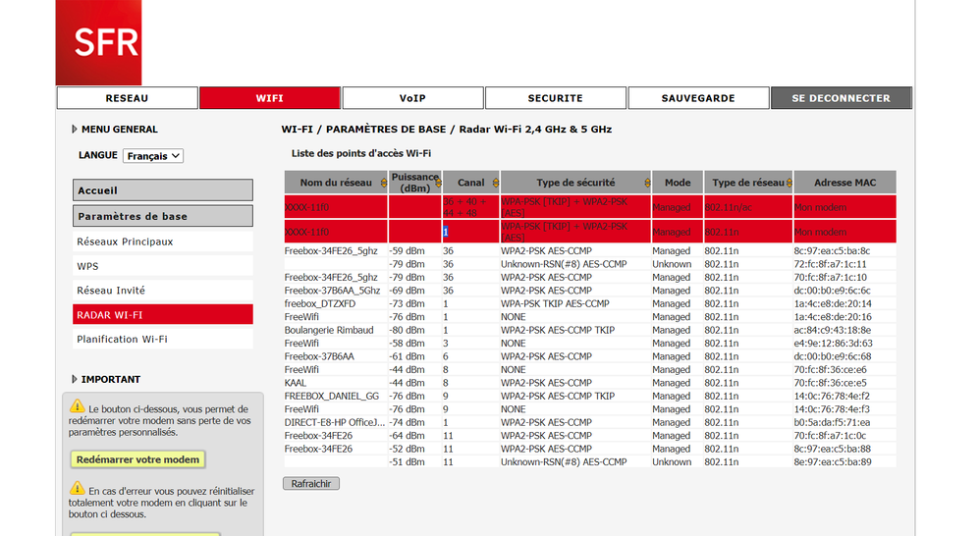Expand the IMPORTANT section triangle
Screen dimensions: 980x536
pyautogui.click(x=75, y=379)
